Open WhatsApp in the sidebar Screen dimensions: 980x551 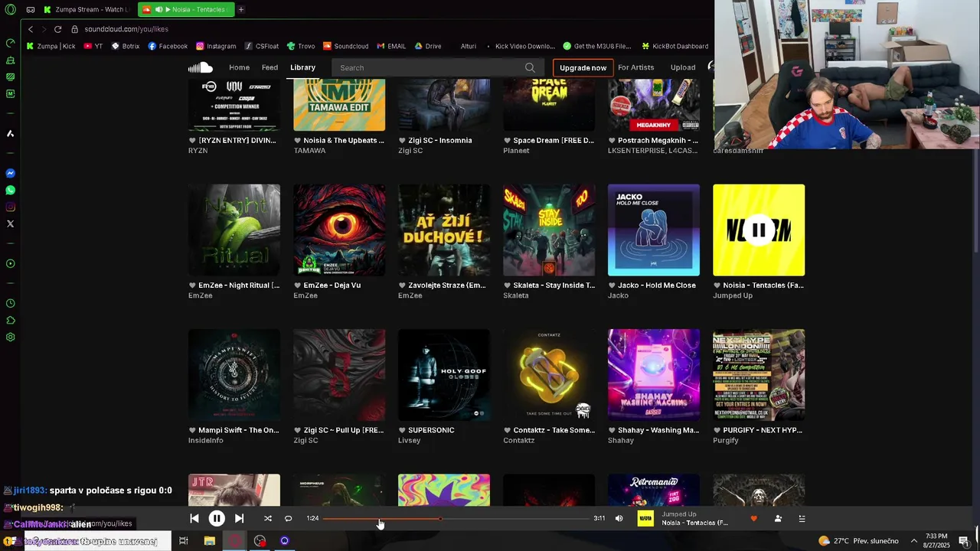(10, 191)
